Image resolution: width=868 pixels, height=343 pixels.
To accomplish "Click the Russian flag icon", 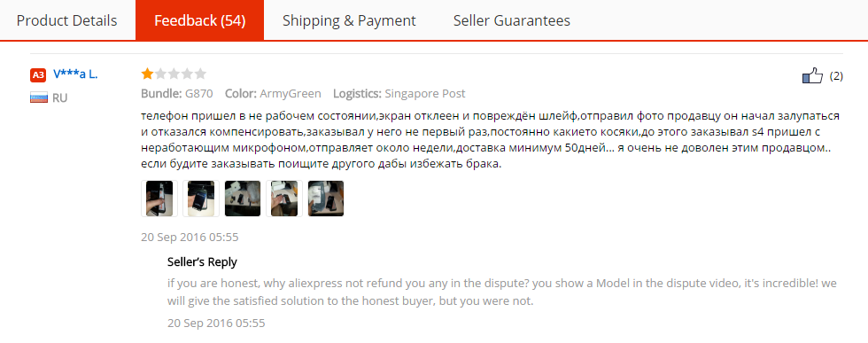I will pos(37,98).
